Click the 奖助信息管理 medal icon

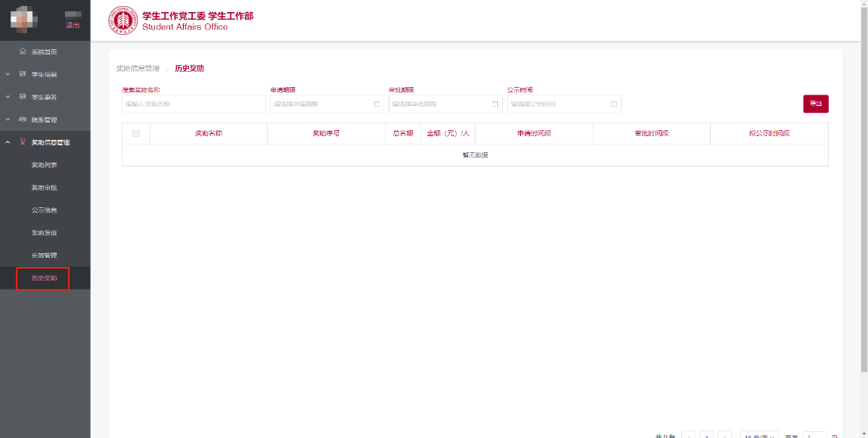click(23, 142)
